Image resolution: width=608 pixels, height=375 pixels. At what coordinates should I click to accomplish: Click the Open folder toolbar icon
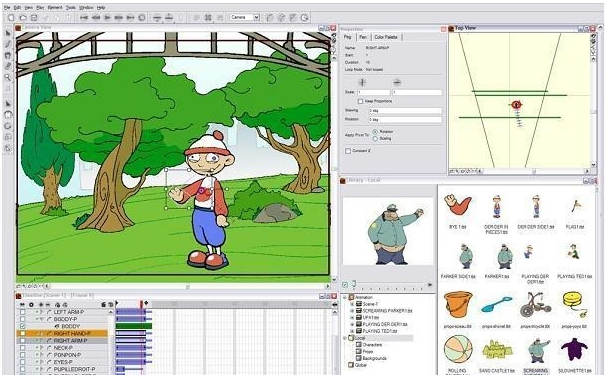click(x=23, y=17)
